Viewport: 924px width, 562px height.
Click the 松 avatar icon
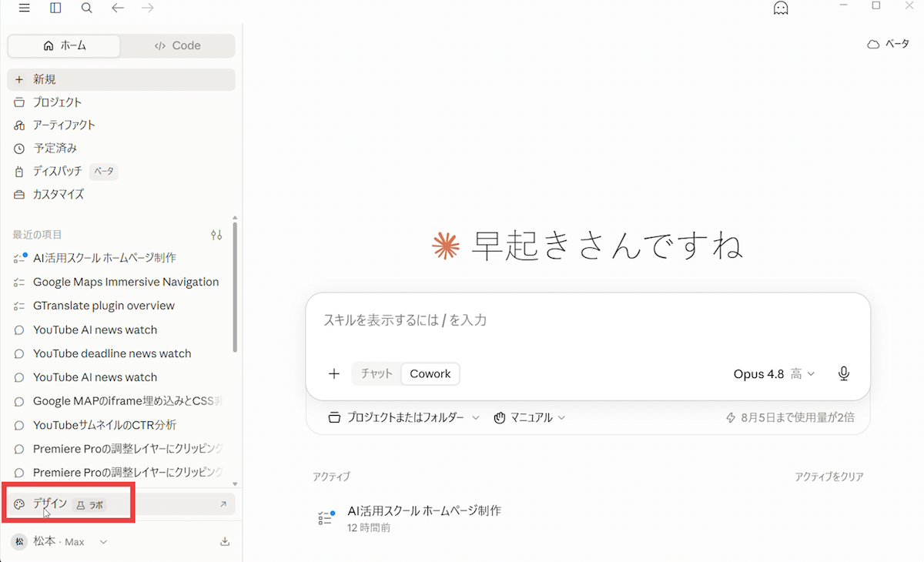point(18,542)
